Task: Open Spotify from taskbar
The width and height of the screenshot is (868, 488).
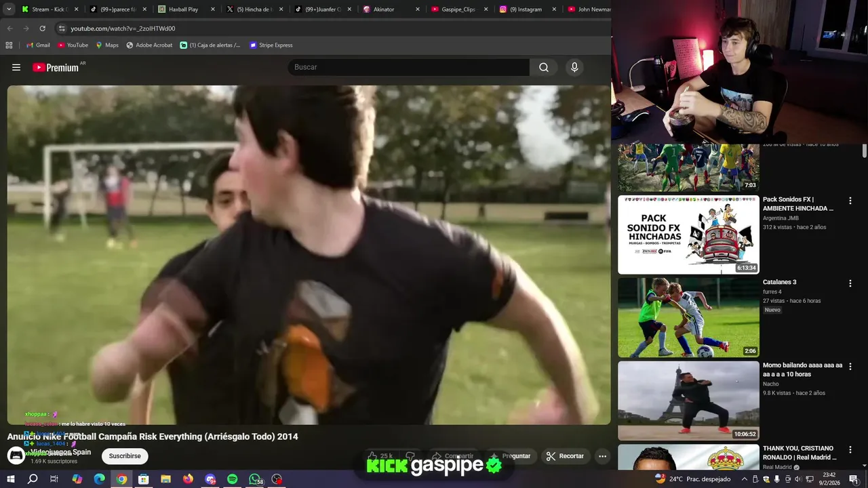Action: pos(232,479)
